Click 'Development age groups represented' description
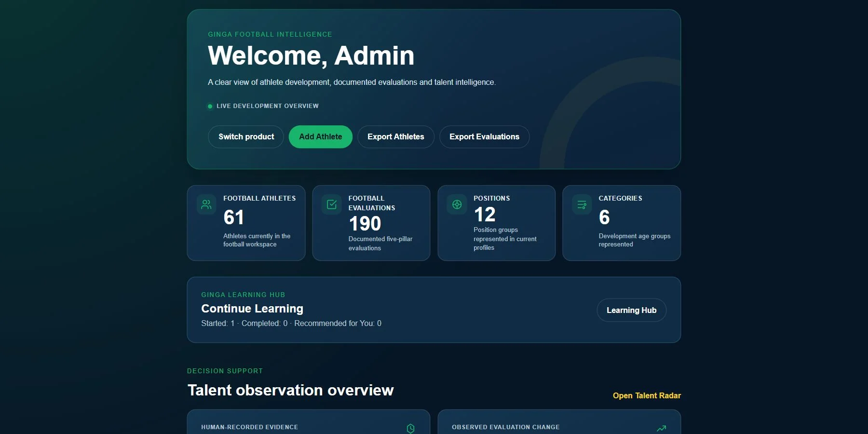Viewport: 868px width, 434px height. (x=635, y=240)
